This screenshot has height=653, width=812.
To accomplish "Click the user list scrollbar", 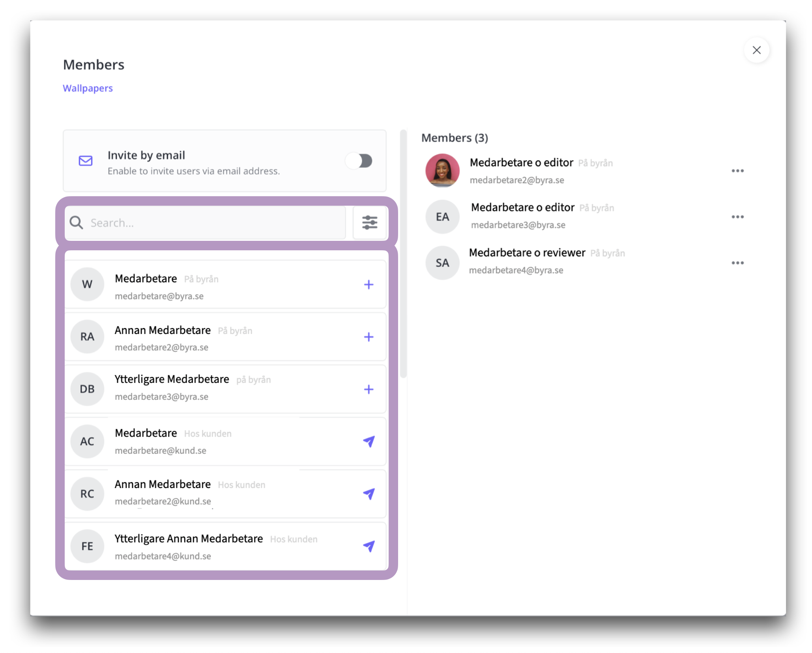I will (403, 253).
